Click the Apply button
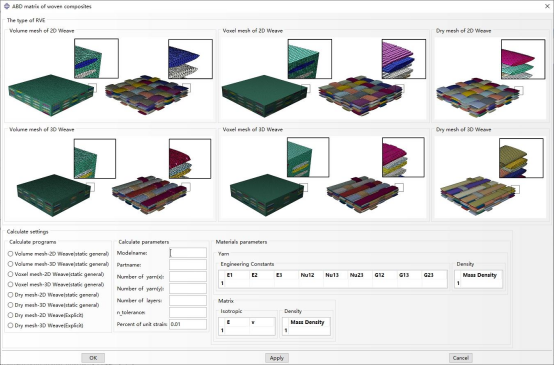Image resolution: width=554 pixels, height=365 pixels. [277, 358]
